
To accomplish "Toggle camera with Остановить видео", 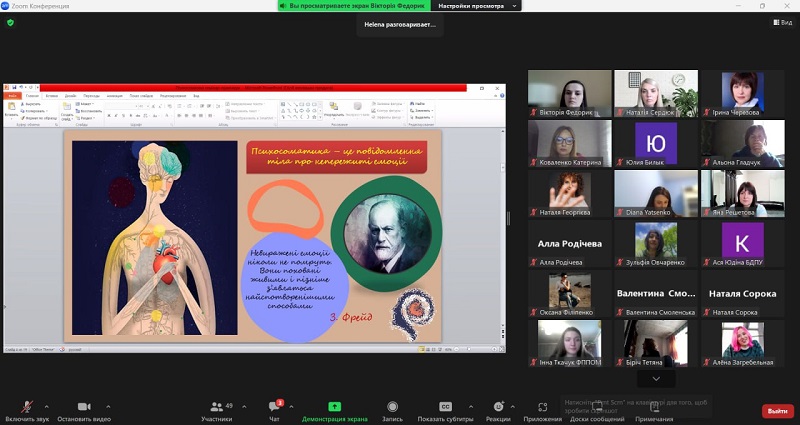I will 84,406.
